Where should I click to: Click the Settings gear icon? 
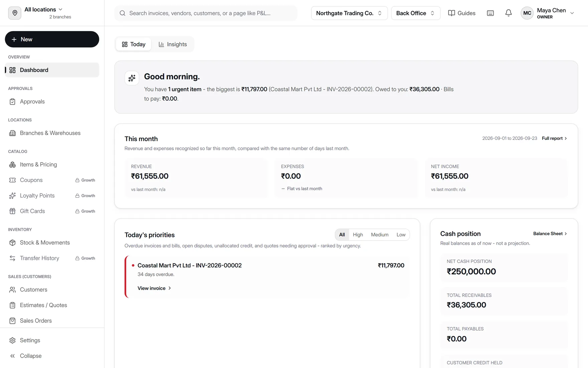(12, 340)
